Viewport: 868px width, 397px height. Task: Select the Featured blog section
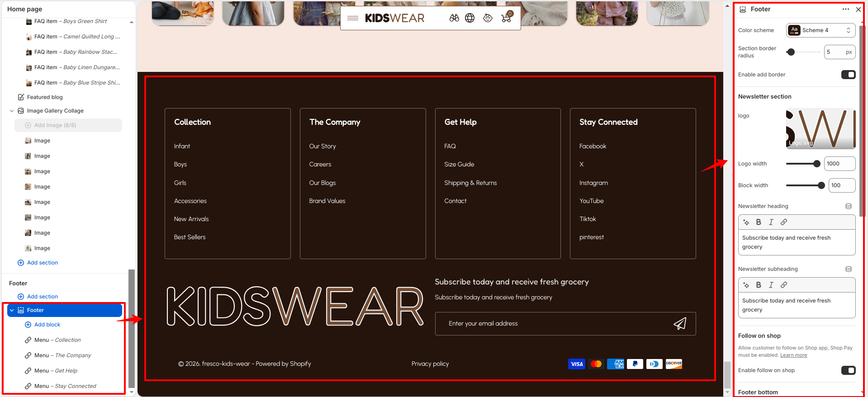coord(45,97)
